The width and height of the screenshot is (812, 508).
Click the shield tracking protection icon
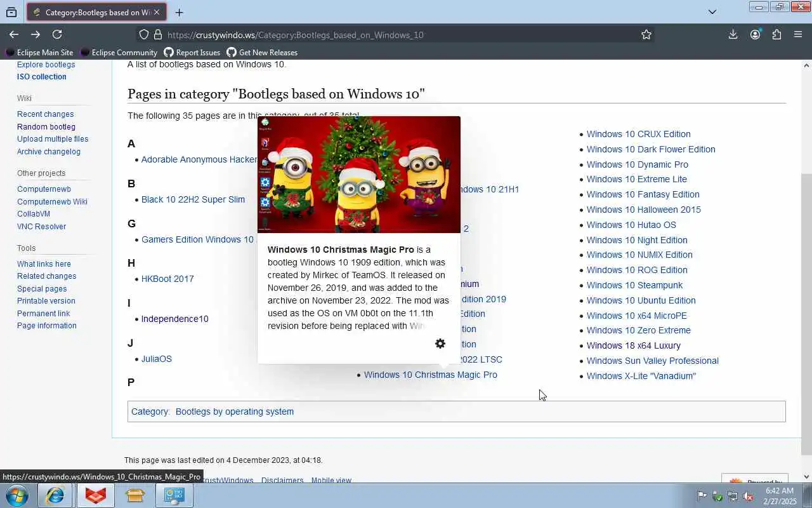pyautogui.click(x=144, y=35)
